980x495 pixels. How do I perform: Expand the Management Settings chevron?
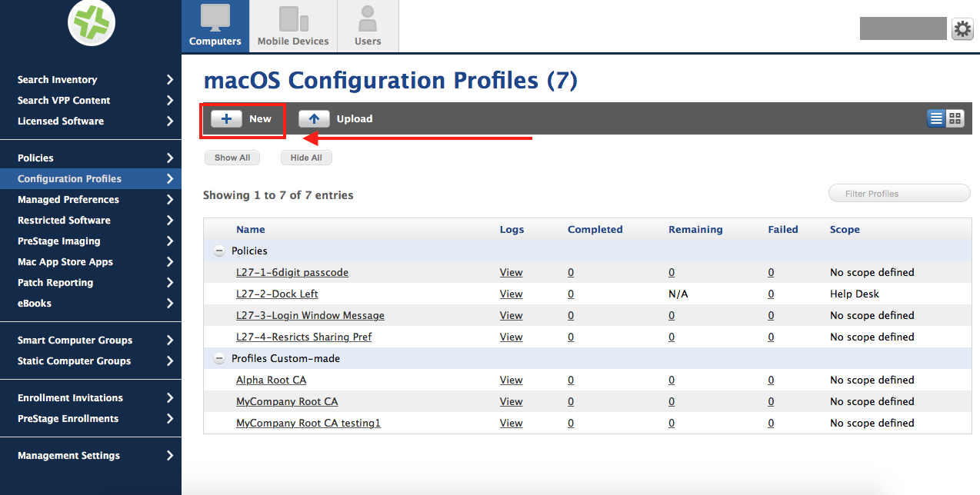[x=170, y=456]
